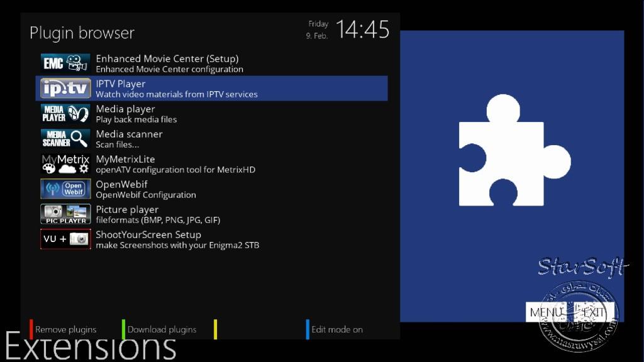The width and height of the screenshot is (644, 362).
Task: Click "make Screenshots with your Enigma2 STB"
Action: [177, 246]
